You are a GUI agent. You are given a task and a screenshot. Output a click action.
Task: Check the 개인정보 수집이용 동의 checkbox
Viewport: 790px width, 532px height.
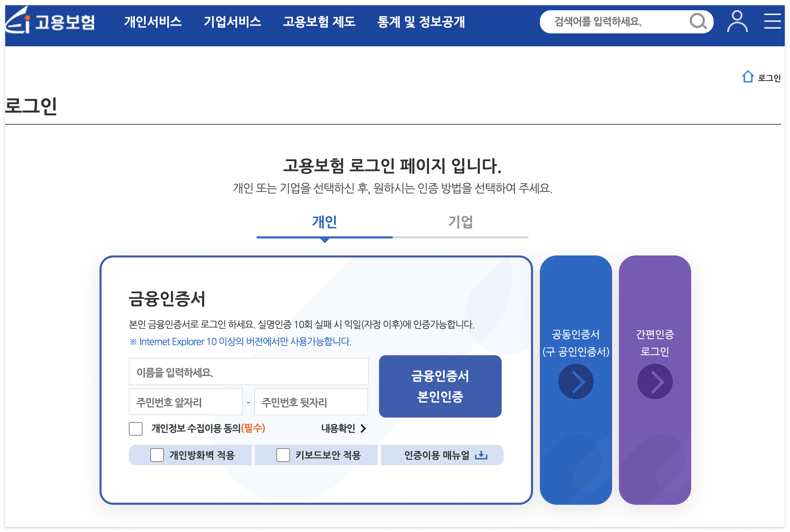pos(135,429)
